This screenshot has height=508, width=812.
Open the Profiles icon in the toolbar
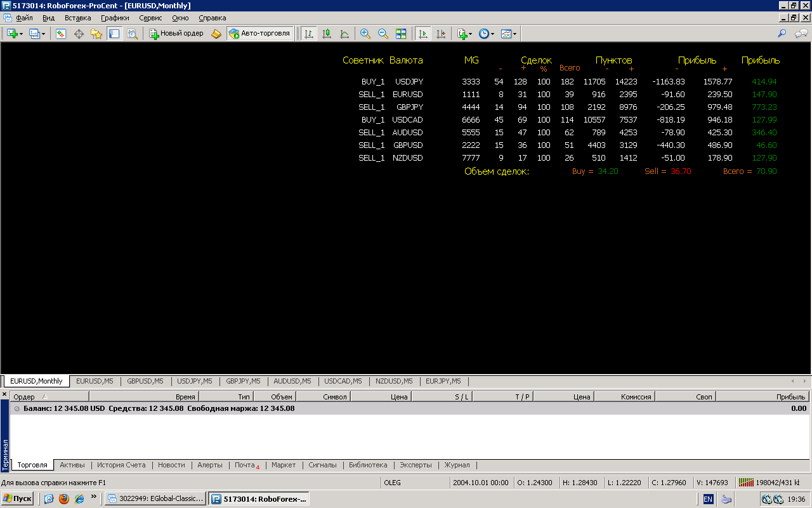[34, 34]
